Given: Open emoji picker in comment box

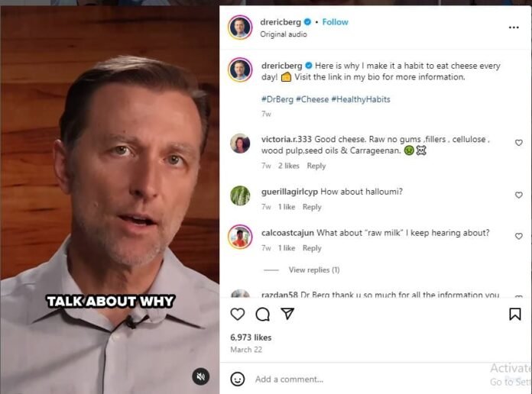Looking at the screenshot, I should [238, 379].
